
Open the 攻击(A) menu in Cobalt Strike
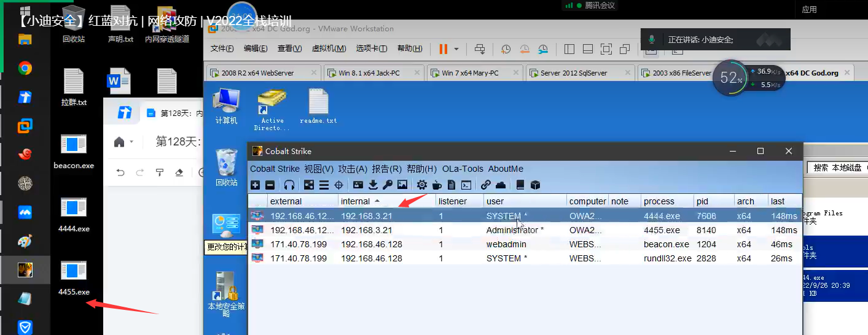[x=353, y=169]
